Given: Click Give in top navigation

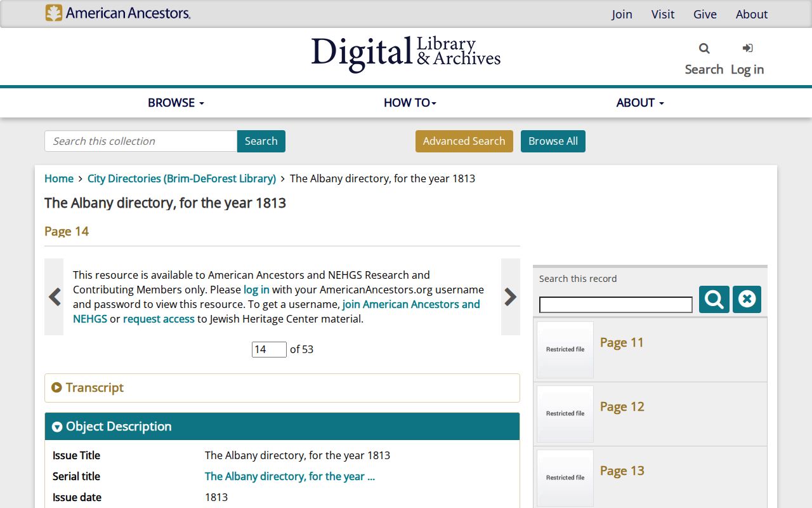Looking at the screenshot, I should click(705, 14).
